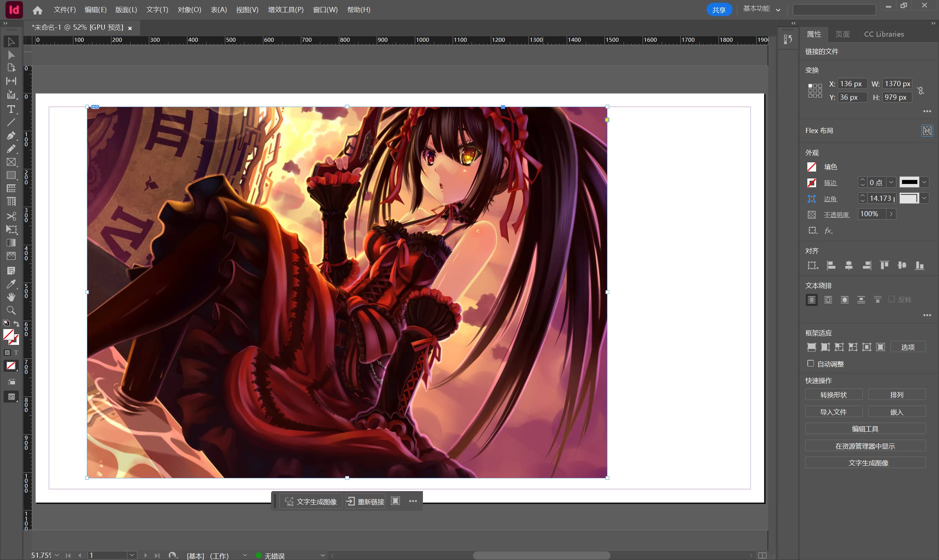Click the 填色 fill color swatch
Image resolution: width=939 pixels, height=560 pixels.
click(x=811, y=167)
